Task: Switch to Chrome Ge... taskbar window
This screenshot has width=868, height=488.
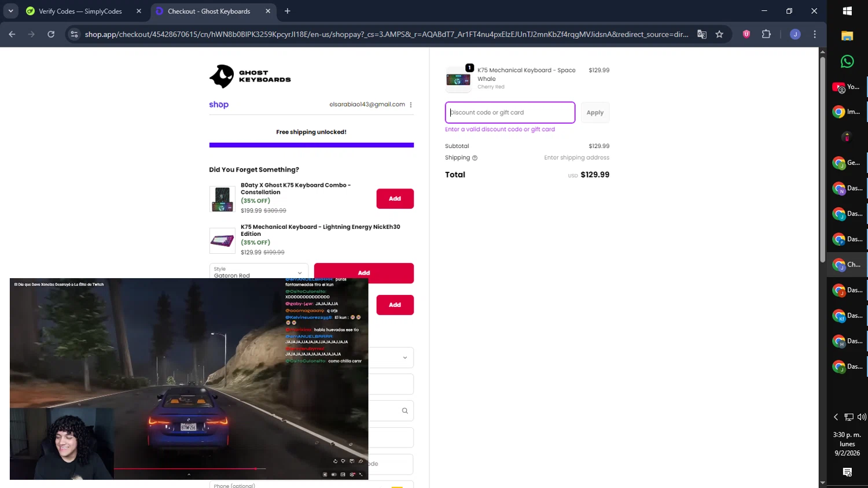Action: 847,163
